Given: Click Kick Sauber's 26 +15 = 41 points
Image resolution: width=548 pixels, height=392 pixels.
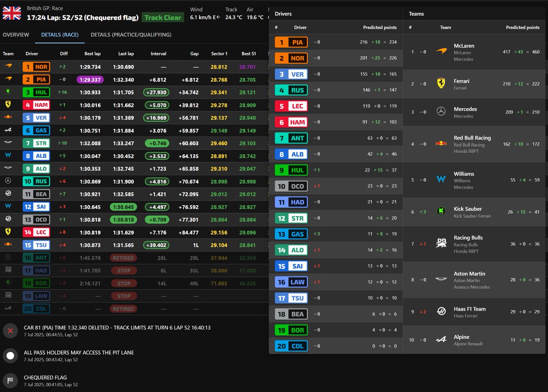Looking at the screenshot, I should click(523, 212).
